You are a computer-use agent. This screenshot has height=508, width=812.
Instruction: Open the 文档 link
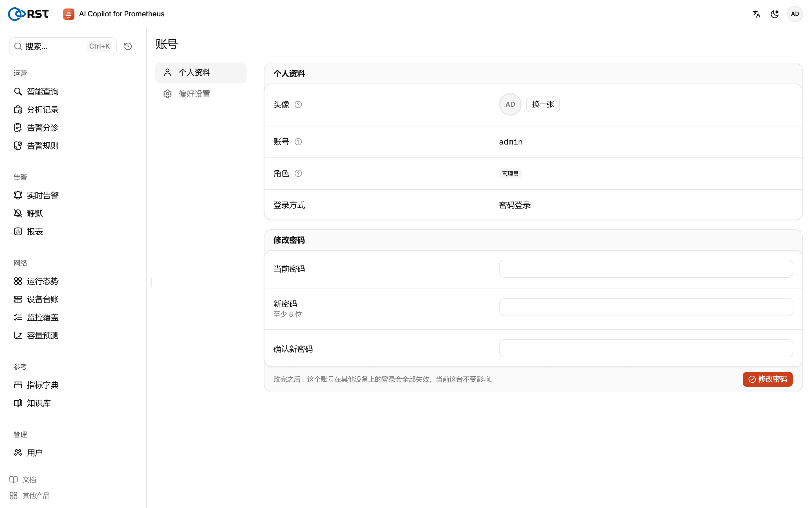pyautogui.click(x=23, y=480)
